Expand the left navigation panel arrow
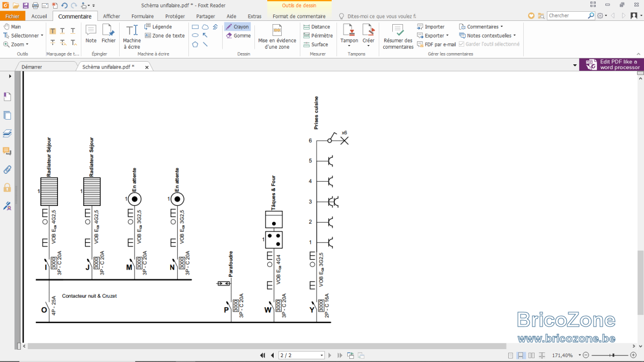 (x=10, y=76)
